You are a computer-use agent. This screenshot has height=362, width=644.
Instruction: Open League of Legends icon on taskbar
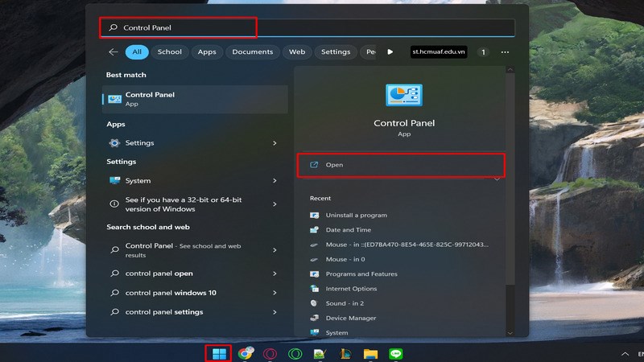click(x=345, y=353)
